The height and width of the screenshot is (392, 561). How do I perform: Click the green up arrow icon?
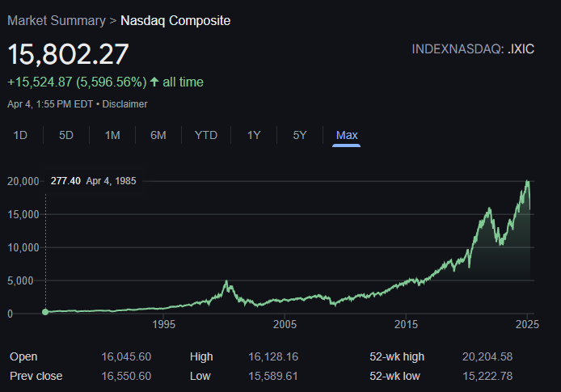(154, 82)
